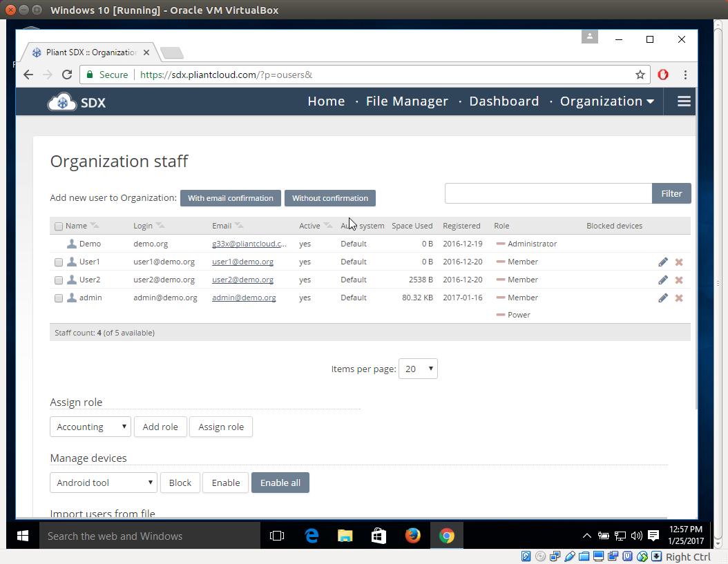The height and width of the screenshot is (564, 728).
Task: Click the staff filter text field
Action: 548,193
